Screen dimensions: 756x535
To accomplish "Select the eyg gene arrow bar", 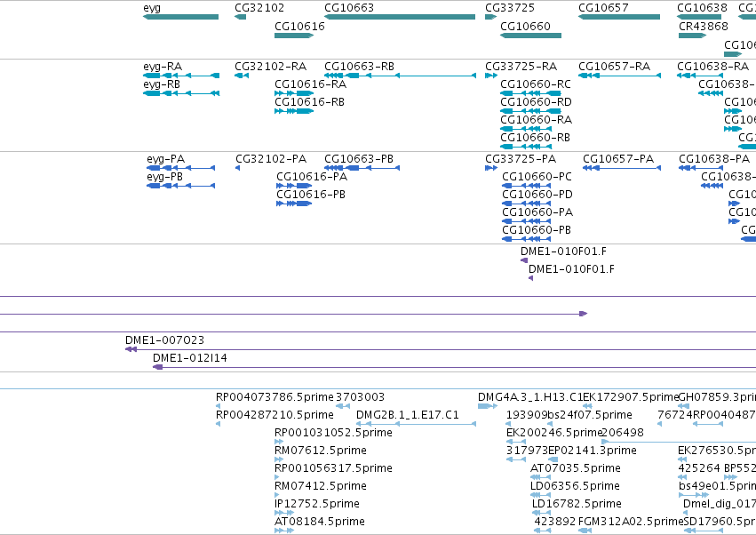I will [x=181, y=17].
